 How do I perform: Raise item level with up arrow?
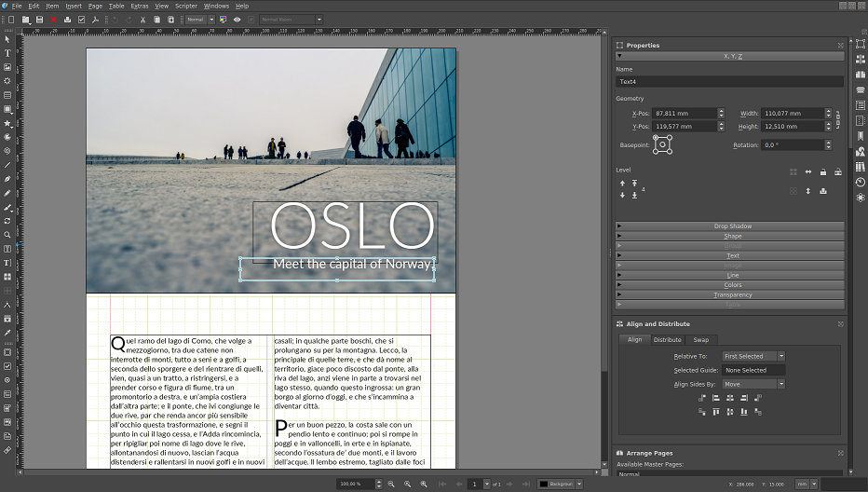tap(622, 184)
